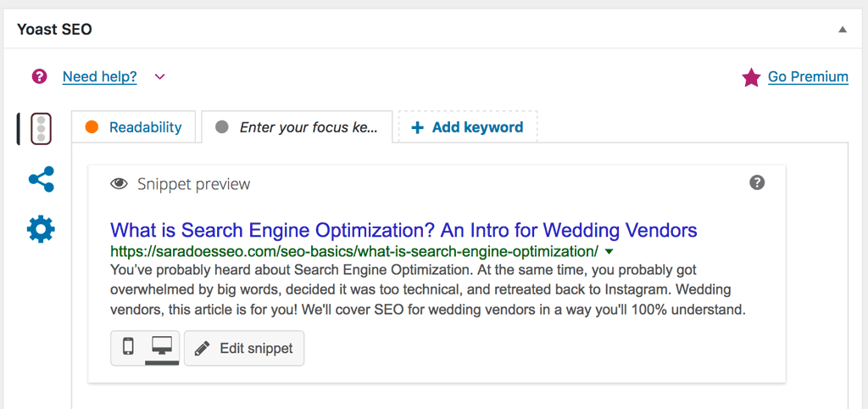The height and width of the screenshot is (409, 868).
Task: Click the Add keyword tab
Action: [x=468, y=127]
